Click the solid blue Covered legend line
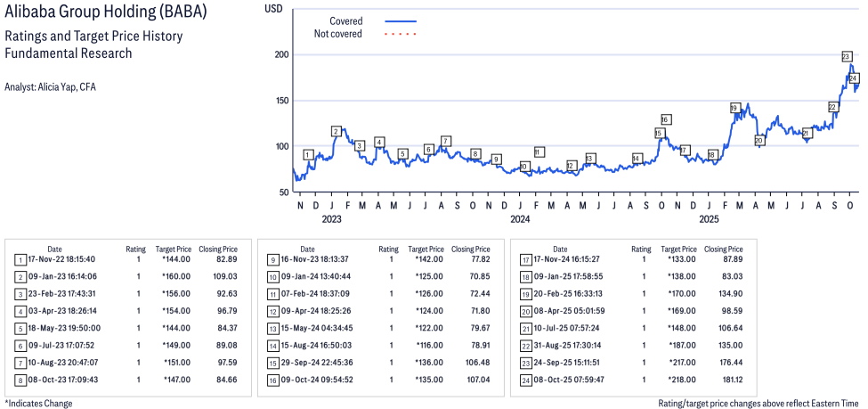 [x=401, y=20]
